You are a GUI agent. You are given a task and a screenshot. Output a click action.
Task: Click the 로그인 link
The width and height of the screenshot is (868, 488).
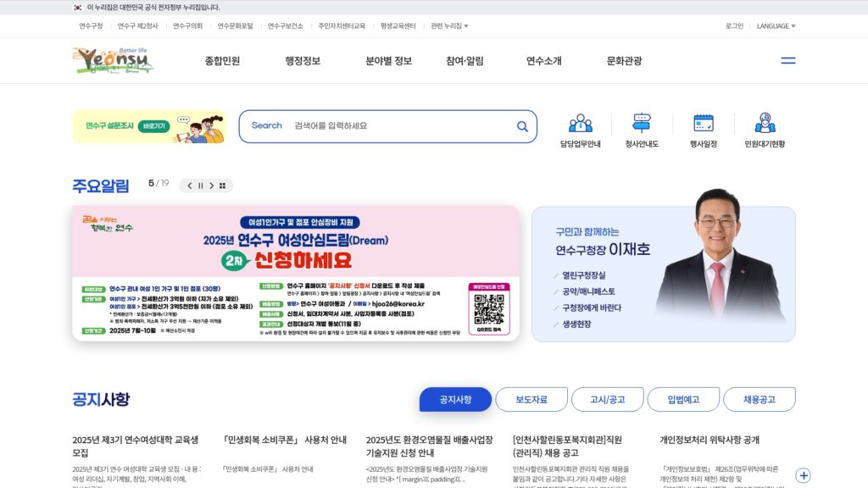734,26
